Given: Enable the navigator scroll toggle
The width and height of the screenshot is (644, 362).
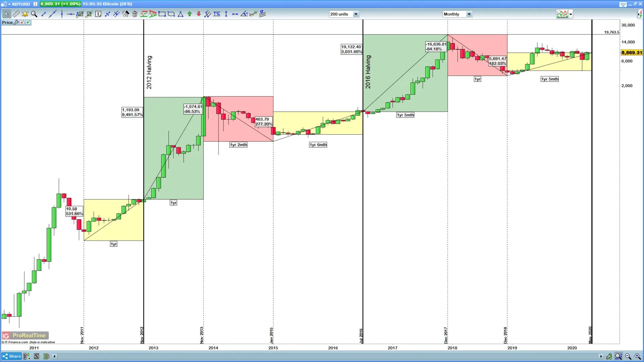Looking at the screenshot, I should 54,356.
